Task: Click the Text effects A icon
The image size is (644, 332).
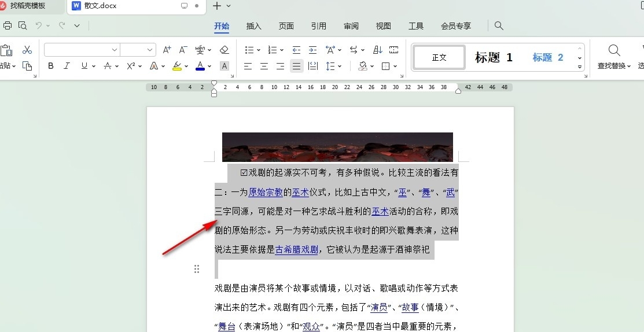Action: (154, 66)
